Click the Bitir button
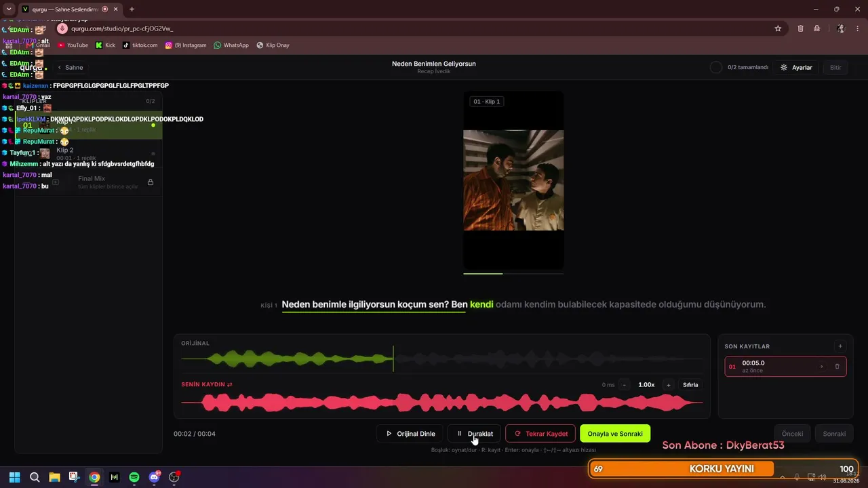Image resolution: width=868 pixels, height=488 pixels. (835, 68)
